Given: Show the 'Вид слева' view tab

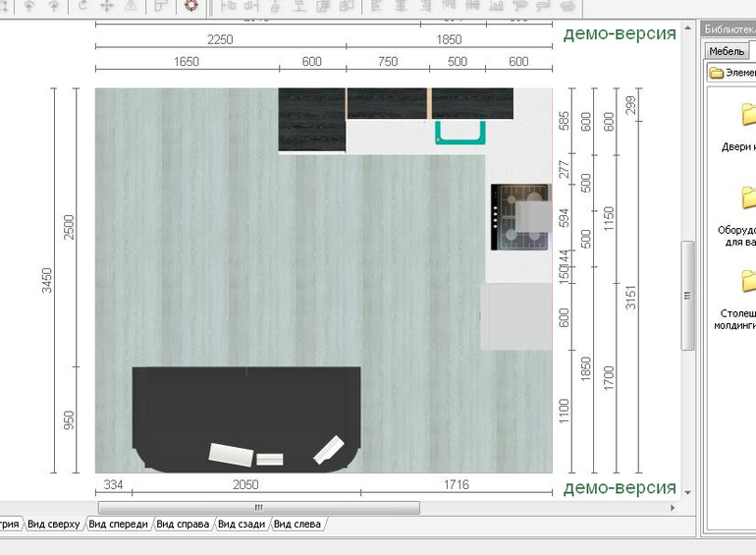Looking at the screenshot, I should coord(297,525).
